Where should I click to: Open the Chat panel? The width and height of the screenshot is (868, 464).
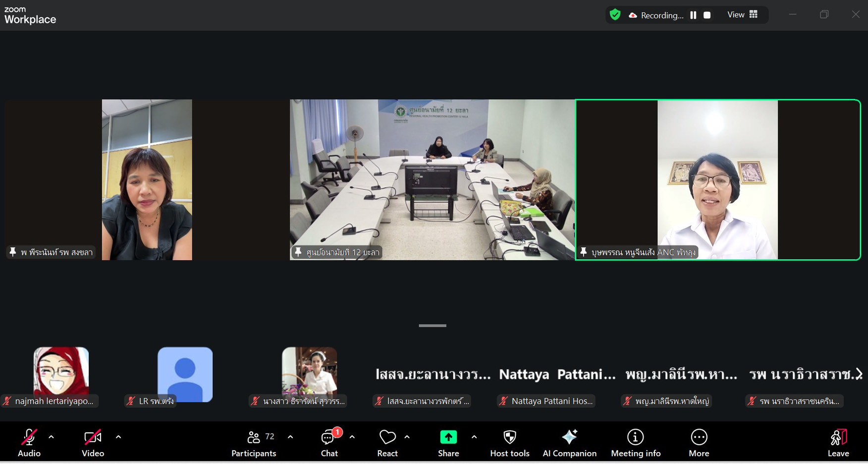(329, 443)
